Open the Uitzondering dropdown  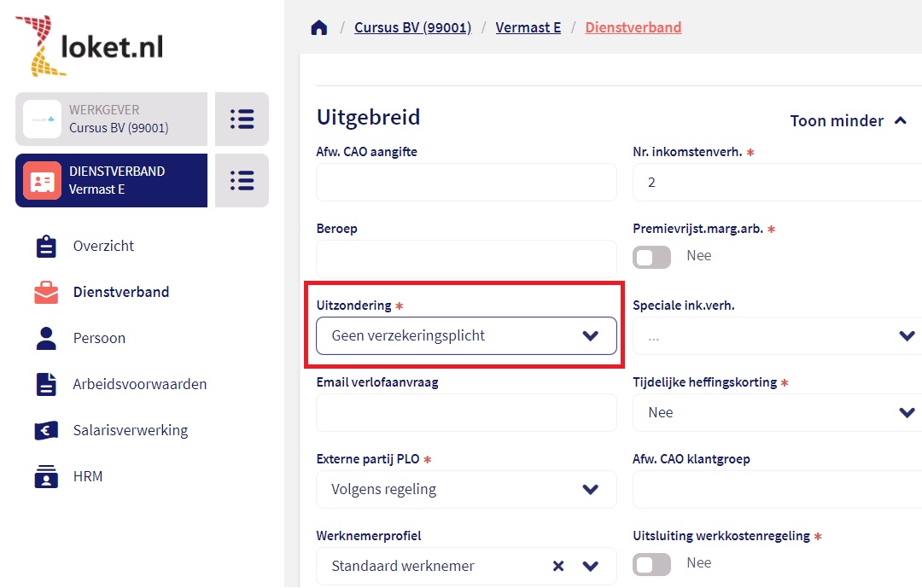tap(466, 335)
